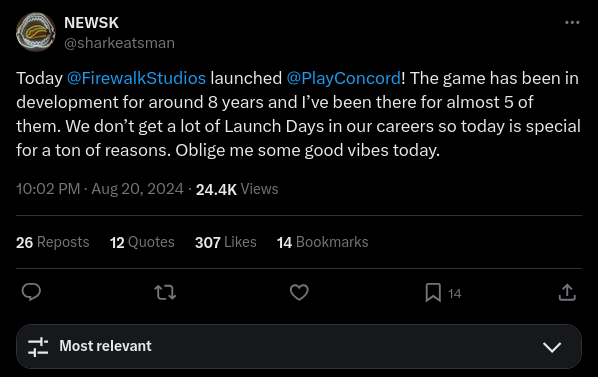
Task: Show the 307 Likes list
Action: 226,242
